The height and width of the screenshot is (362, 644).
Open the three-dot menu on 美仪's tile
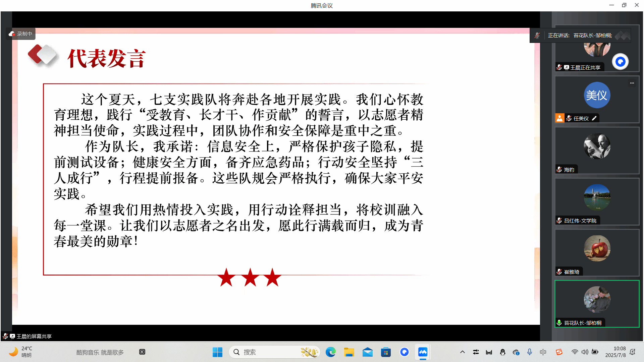pyautogui.click(x=632, y=83)
